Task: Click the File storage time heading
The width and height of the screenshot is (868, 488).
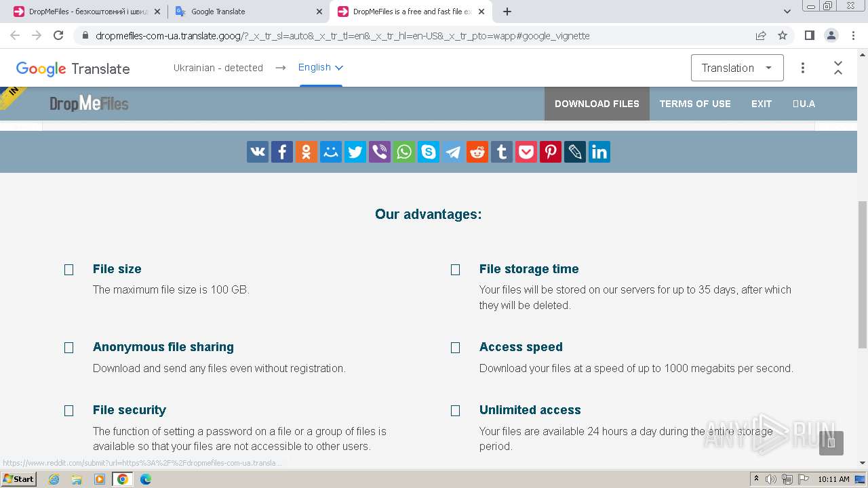Action: point(529,269)
